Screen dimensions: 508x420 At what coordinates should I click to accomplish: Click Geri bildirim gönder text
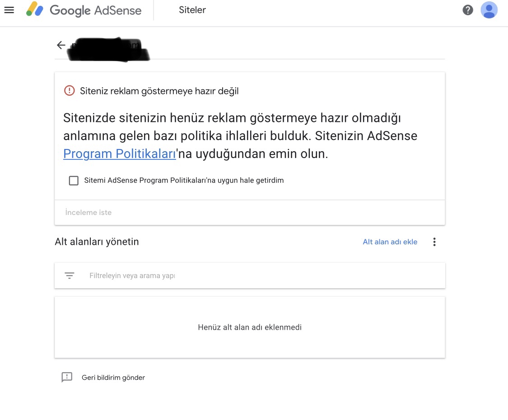[113, 378]
